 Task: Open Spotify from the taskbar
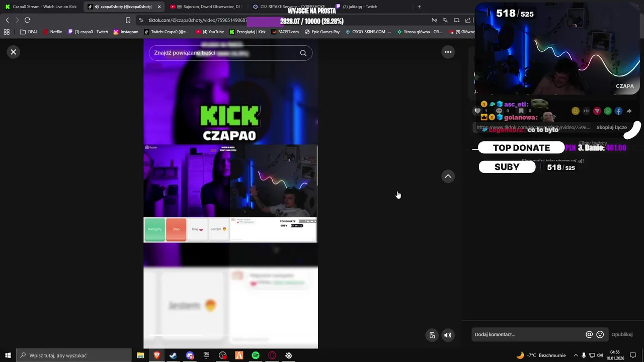tap(256, 355)
